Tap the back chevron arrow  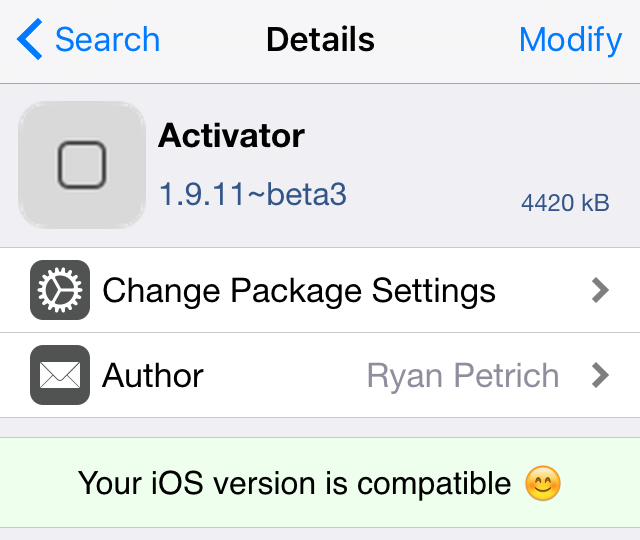pyautogui.click(x=30, y=40)
